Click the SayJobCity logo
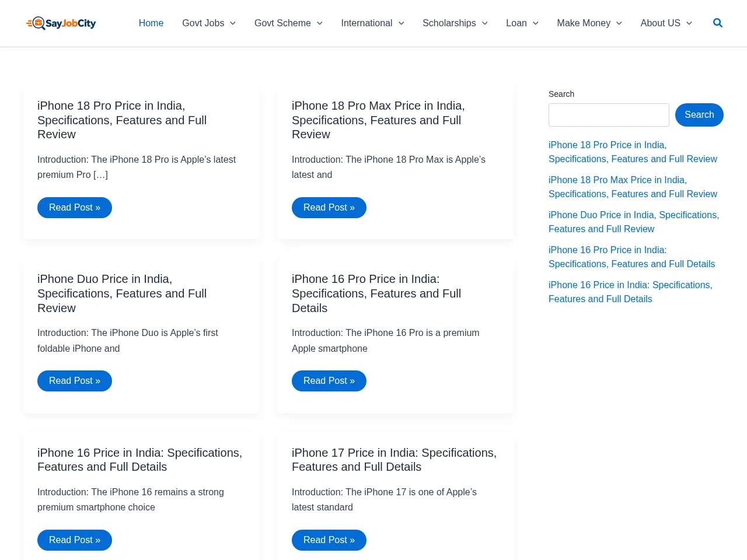The width and height of the screenshot is (747, 560). coord(61,23)
